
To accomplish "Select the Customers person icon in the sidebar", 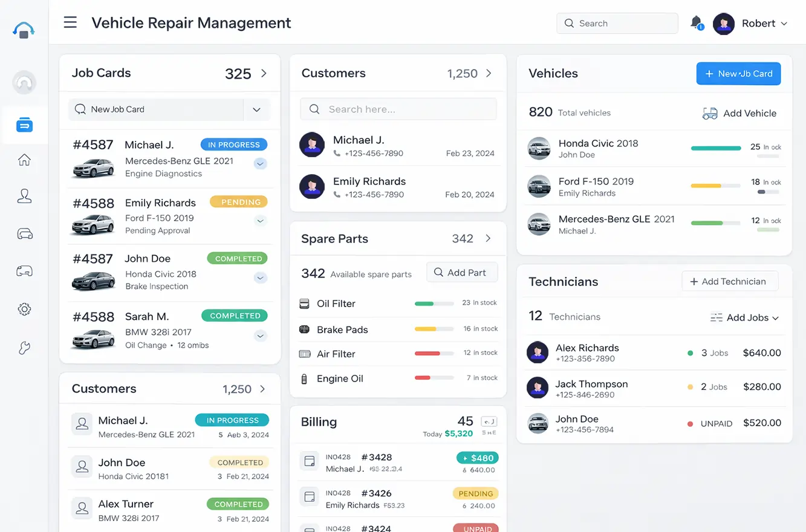I will [x=24, y=196].
